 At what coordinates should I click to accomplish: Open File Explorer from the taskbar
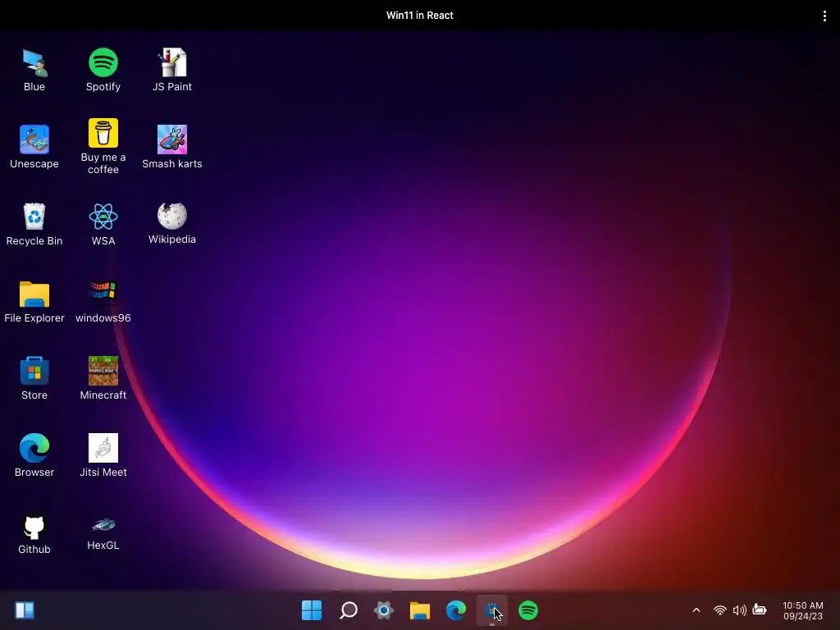(x=420, y=610)
